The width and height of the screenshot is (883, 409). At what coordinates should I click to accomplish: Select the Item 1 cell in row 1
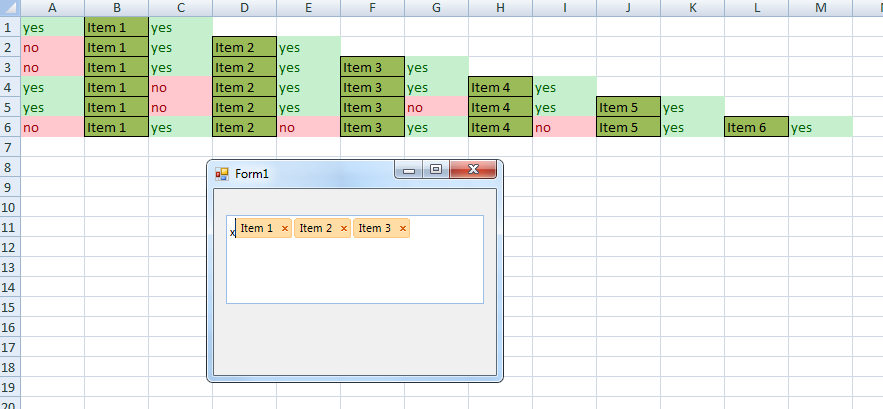[x=116, y=27]
